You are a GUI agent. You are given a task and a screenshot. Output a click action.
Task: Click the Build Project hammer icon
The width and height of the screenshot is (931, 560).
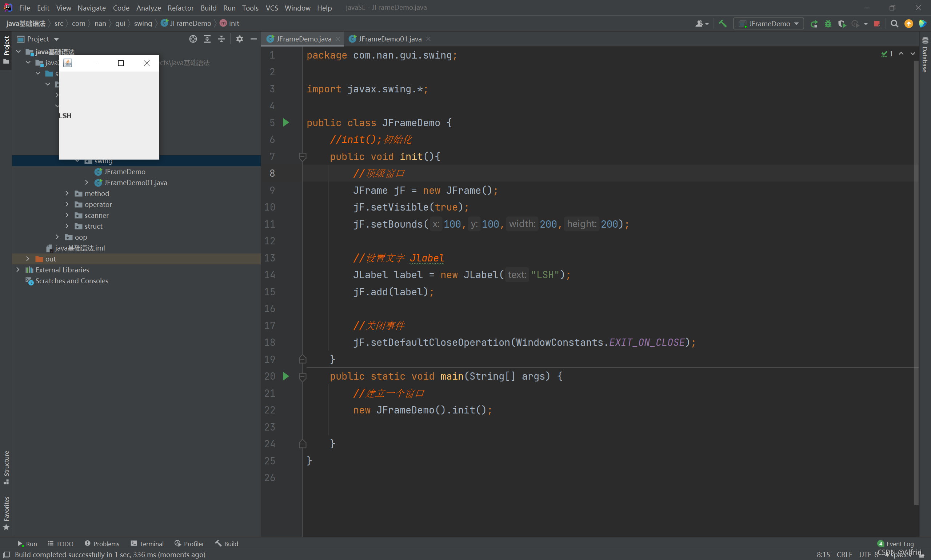(722, 23)
